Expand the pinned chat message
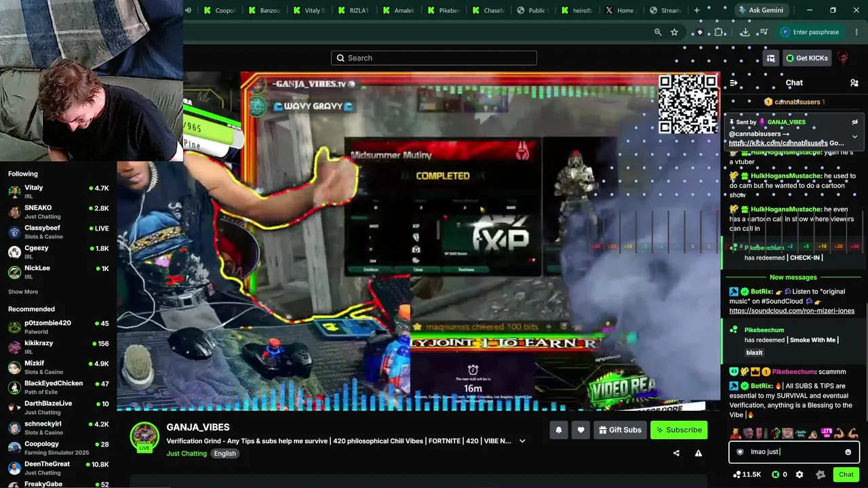This screenshot has width=868, height=488. tap(854, 136)
